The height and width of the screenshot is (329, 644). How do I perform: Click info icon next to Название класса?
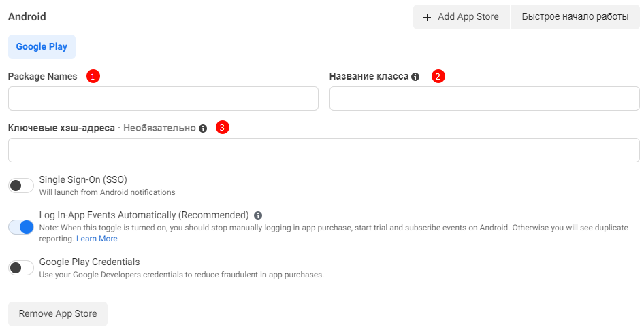415,77
